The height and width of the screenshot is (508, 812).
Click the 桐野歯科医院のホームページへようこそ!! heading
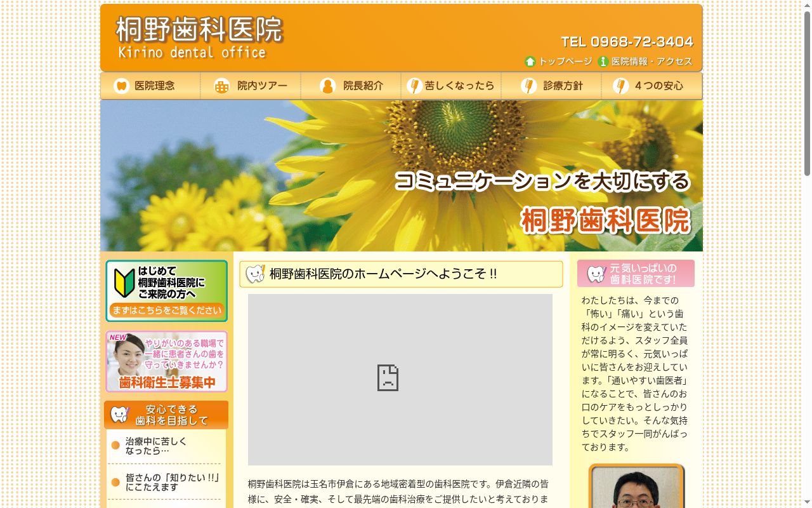point(401,274)
